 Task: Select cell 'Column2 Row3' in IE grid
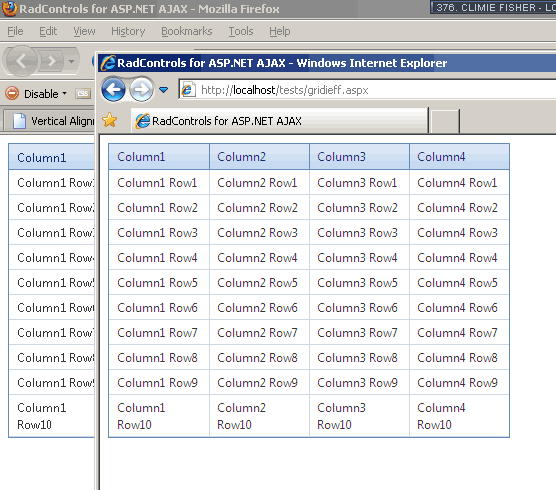click(x=259, y=233)
